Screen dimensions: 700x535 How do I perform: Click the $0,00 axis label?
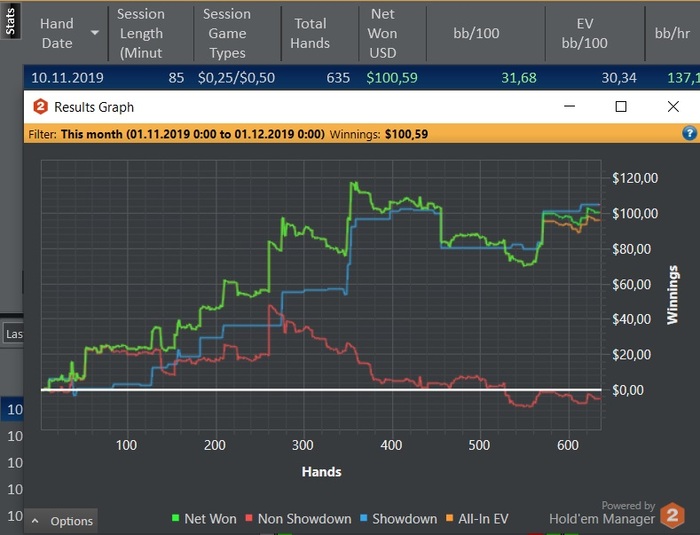628,390
